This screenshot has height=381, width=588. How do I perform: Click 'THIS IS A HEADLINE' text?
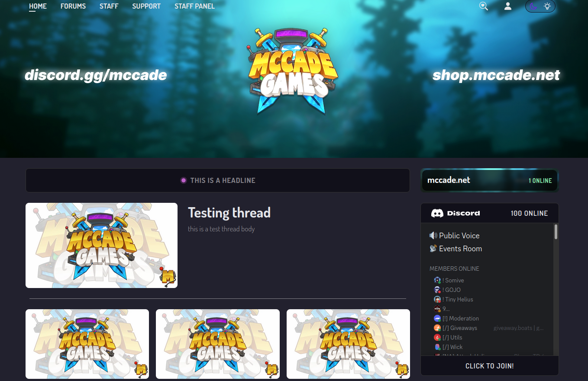tap(223, 180)
